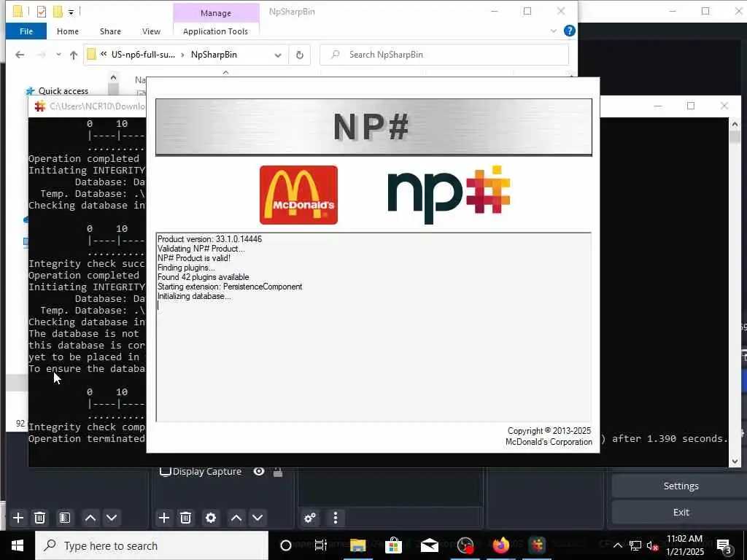Open Cortana from taskbar

[x=286, y=545]
